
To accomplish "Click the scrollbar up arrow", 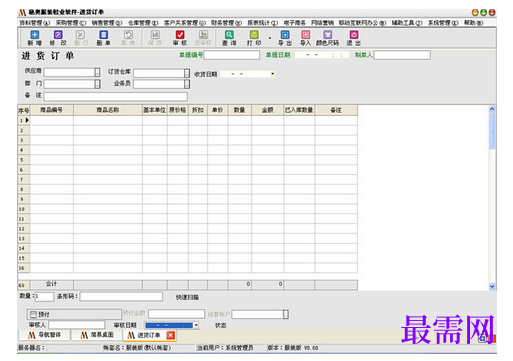I will click(x=492, y=109).
